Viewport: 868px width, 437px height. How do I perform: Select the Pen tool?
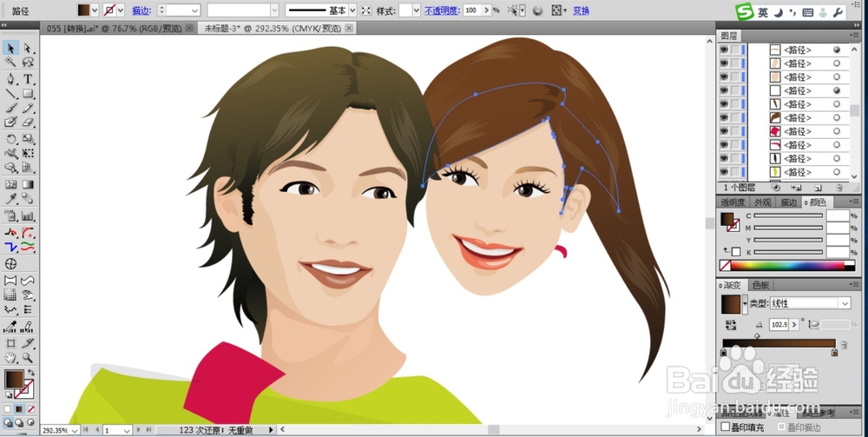(10, 79)
